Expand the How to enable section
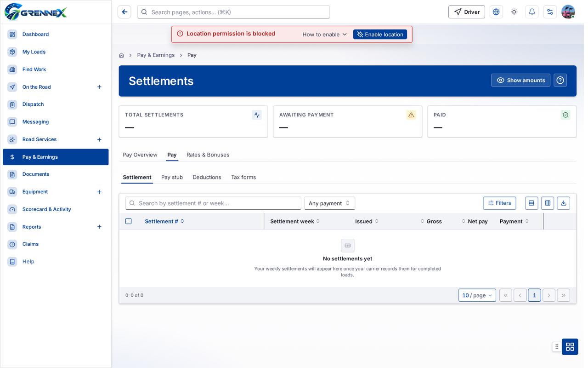 (325, 34)
